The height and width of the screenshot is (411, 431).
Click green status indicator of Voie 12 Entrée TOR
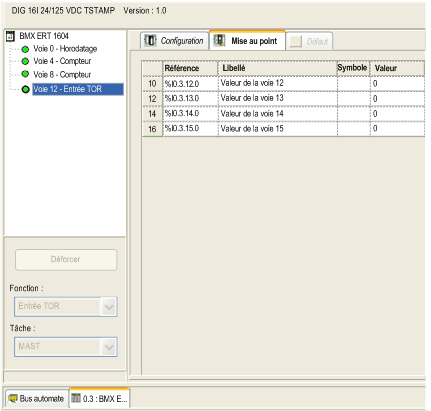[25, 89]
